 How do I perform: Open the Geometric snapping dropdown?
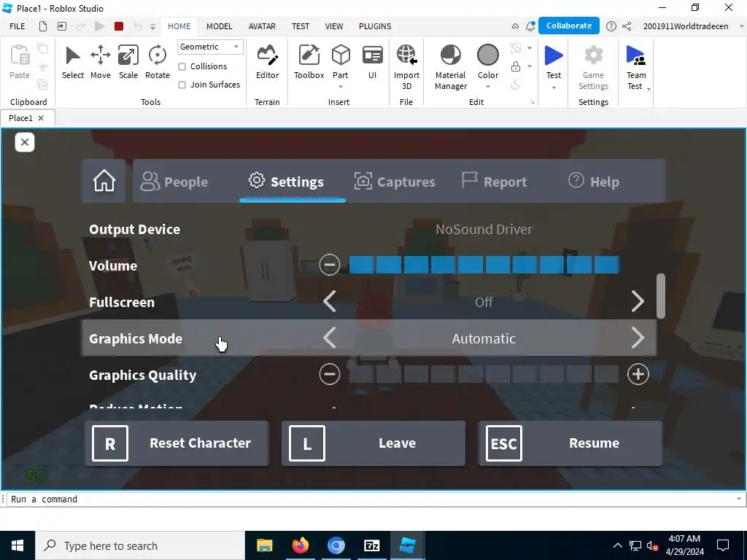point(209,47)
